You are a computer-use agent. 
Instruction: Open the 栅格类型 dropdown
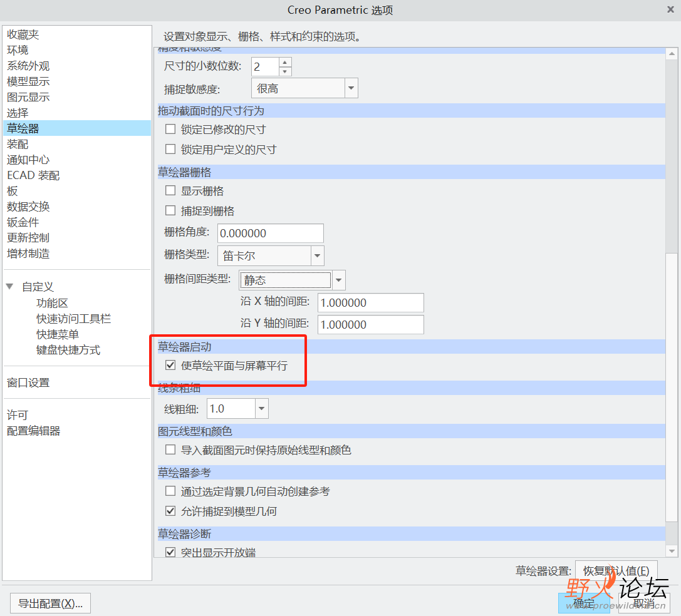click(x=318, y=255)
